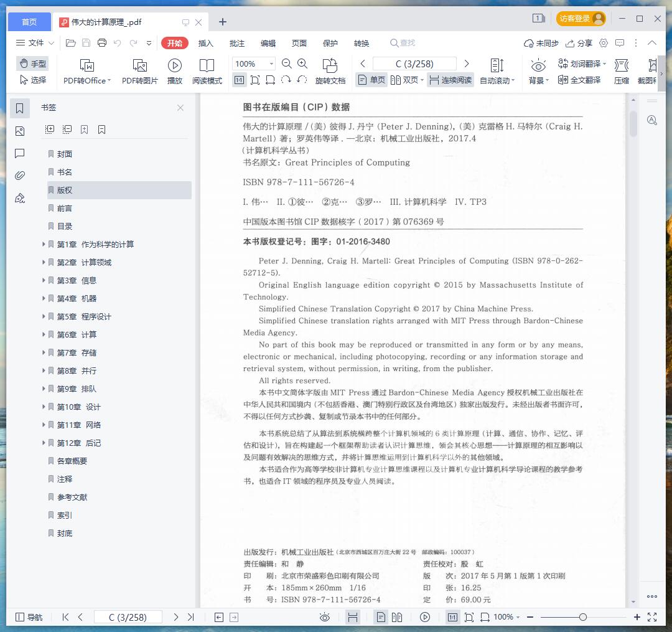Switch to 批注 ribbon tab

(x=236, y=44)
